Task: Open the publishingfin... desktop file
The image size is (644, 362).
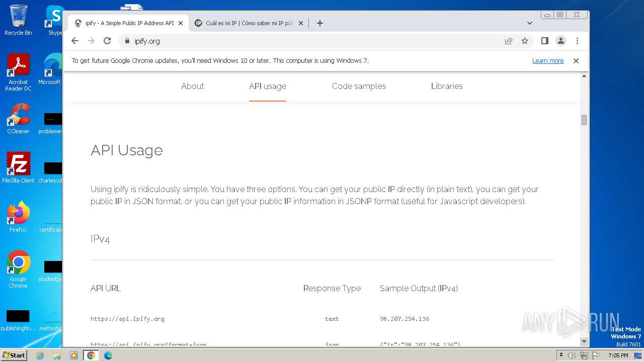Action: tap(18, 320)
